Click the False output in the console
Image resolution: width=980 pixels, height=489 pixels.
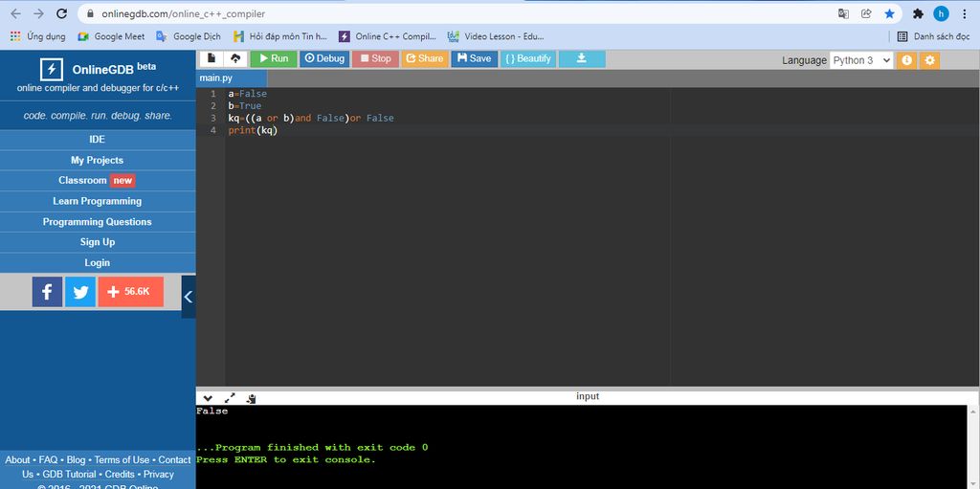point(212,411)
